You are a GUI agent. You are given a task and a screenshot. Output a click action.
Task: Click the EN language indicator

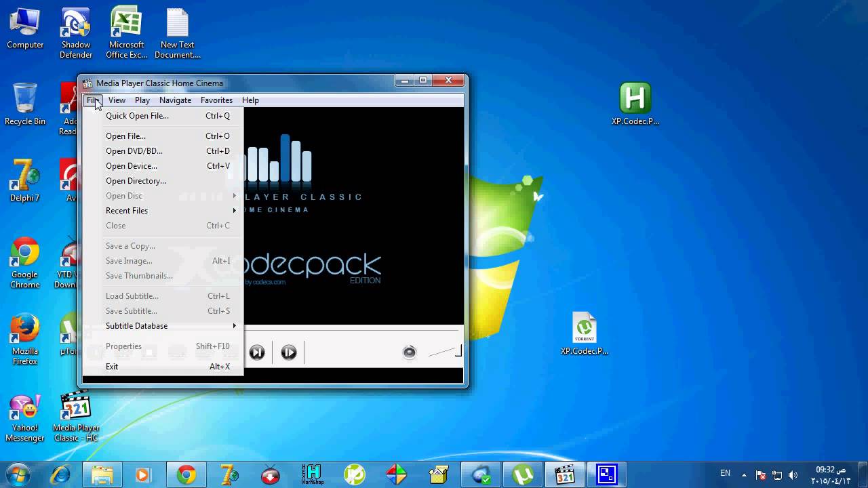pyautogui.click(x=725, y=474)
